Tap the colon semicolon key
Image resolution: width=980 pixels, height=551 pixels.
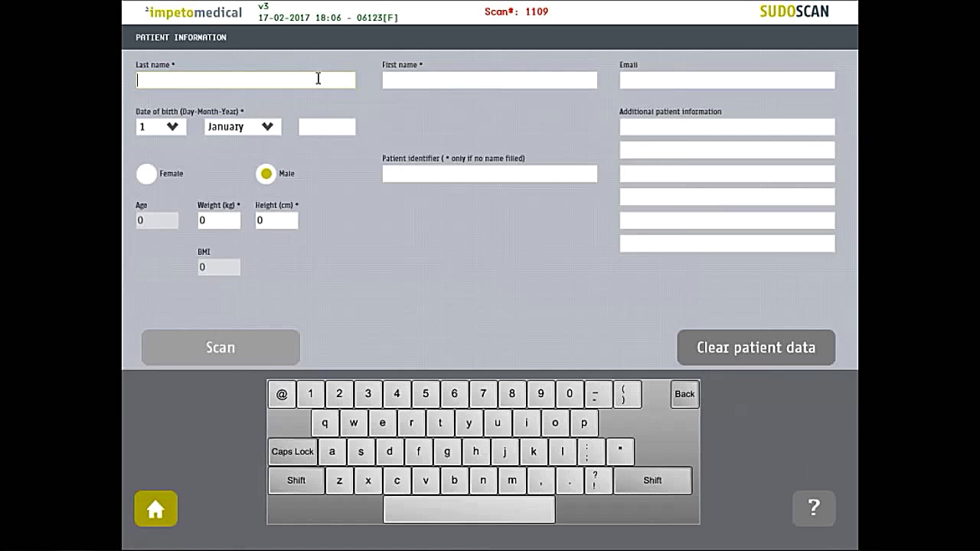590,452
